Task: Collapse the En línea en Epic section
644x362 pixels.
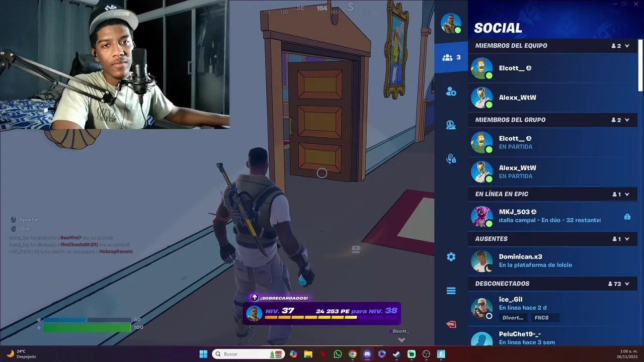Action: click(x=627, y=195)
